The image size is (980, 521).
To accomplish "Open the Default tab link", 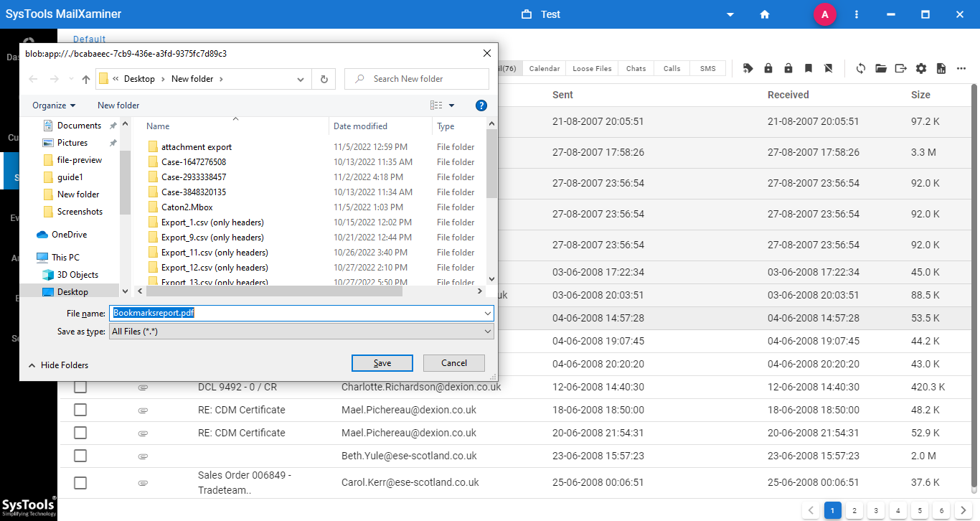I will pos(90,39).
